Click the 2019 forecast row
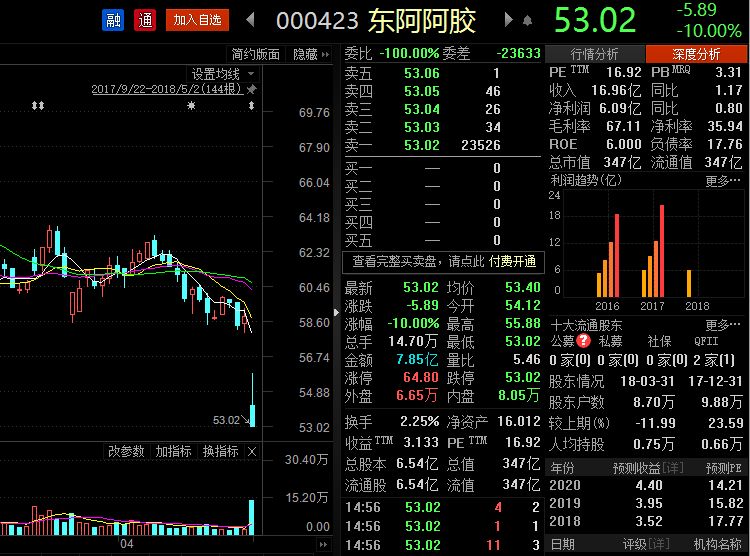The width and height of the screenshot is (750, 556). point(646,503)
